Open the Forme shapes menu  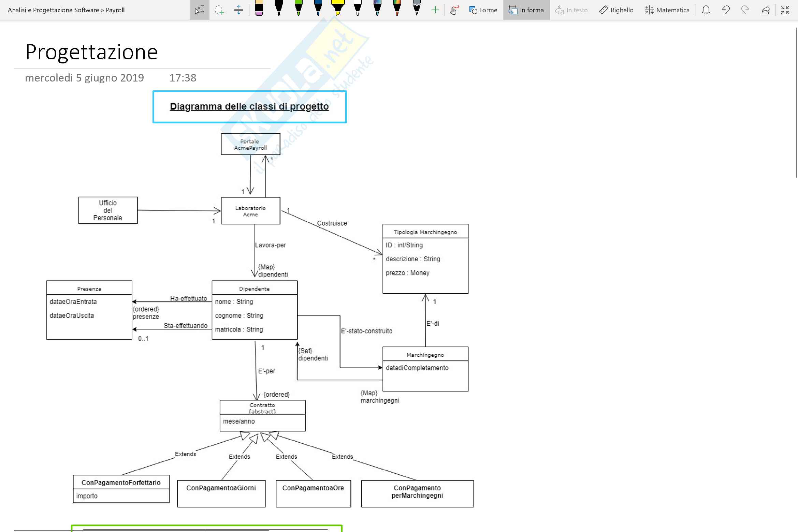[x=483, y=10]
